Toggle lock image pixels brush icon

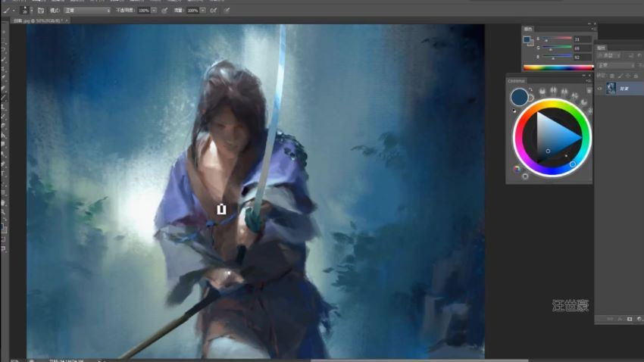621,76
